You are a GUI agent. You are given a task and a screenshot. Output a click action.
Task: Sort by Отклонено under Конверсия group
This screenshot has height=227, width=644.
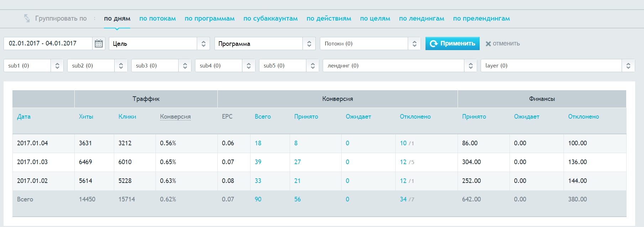pos(415,117)
